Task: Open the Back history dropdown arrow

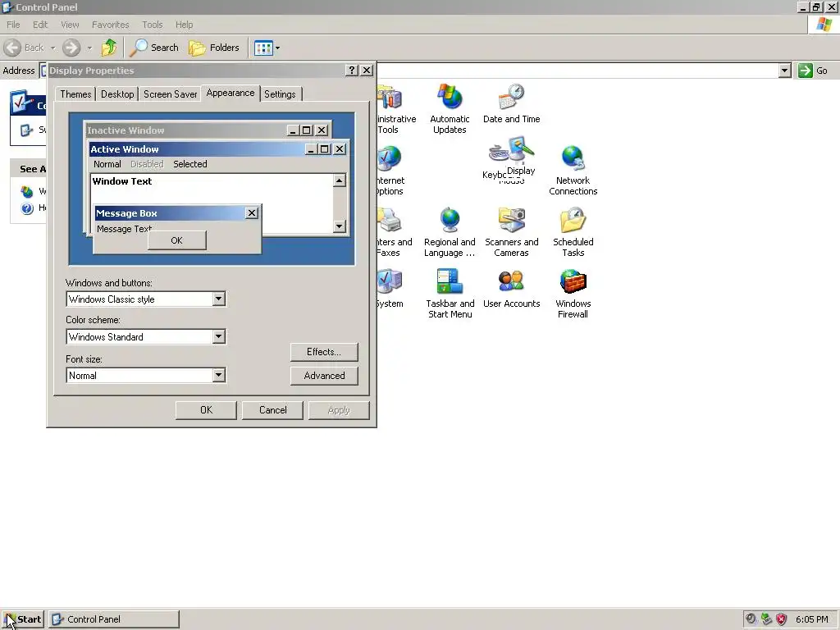Action: (x=53, y=48)
